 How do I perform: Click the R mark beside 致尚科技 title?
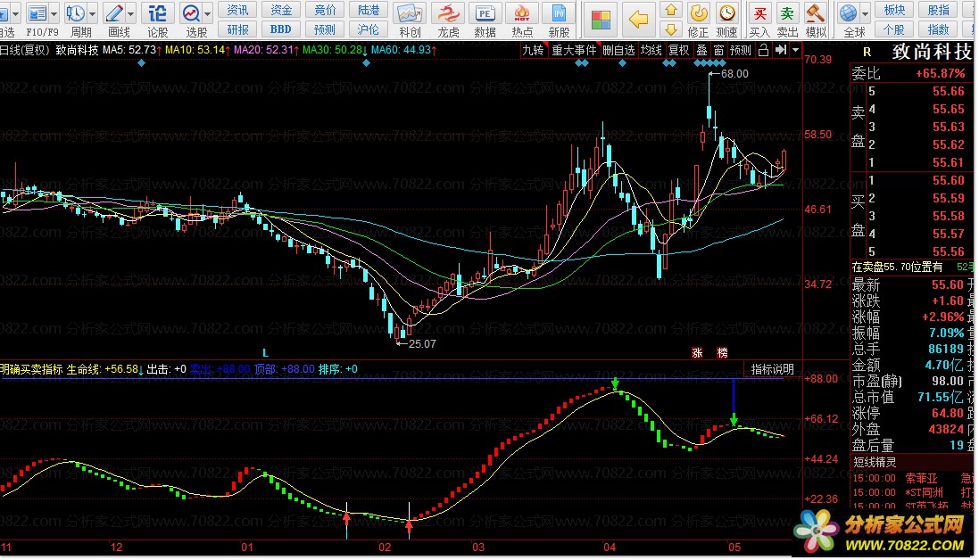pos(867,53)
